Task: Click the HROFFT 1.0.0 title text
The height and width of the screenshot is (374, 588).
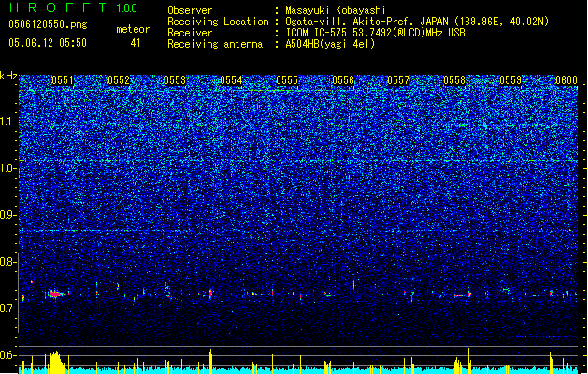Action: tap(73, 7)
